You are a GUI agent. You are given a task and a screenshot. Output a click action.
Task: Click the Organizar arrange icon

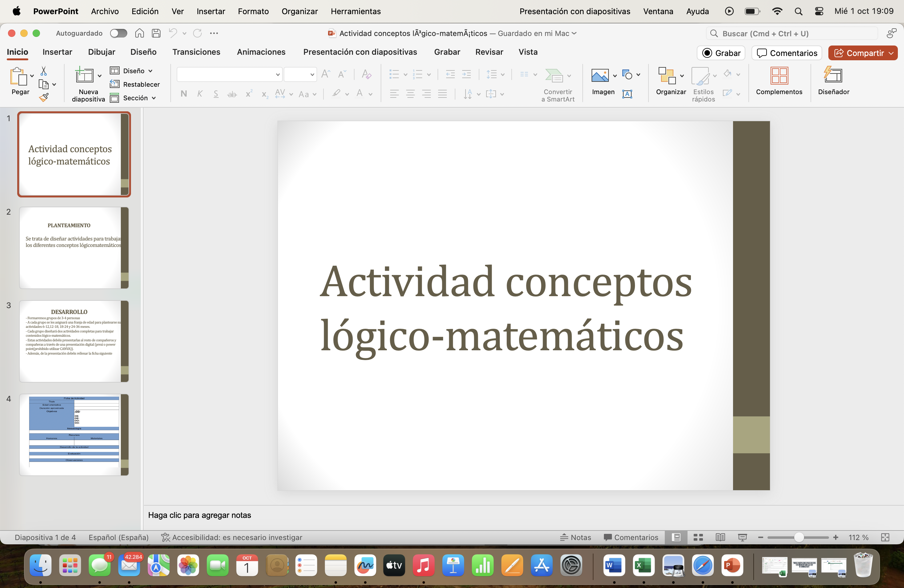click(x=667, y=76)
